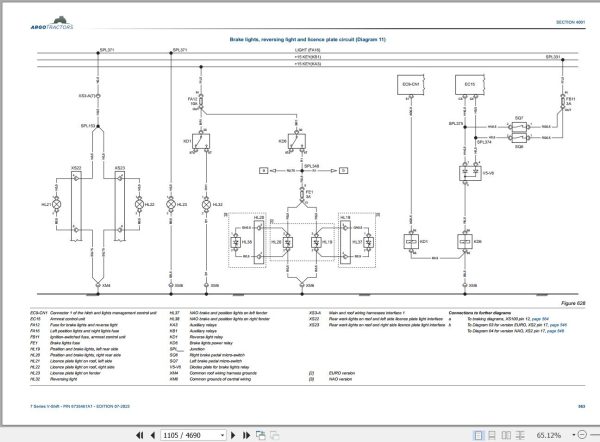
Task: Go to the next page
Action: click(x=233, y=435)
